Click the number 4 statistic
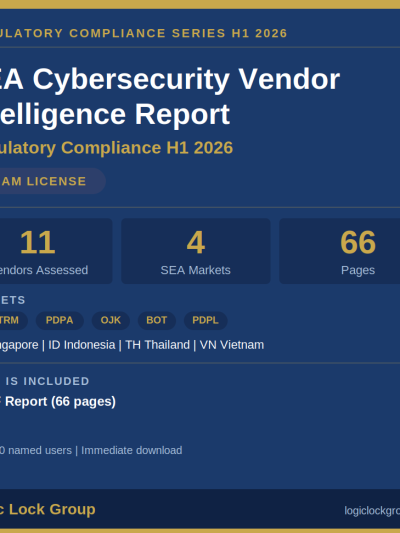The height and width of the screenshot is (533, 400). click(x=196, y=242)
